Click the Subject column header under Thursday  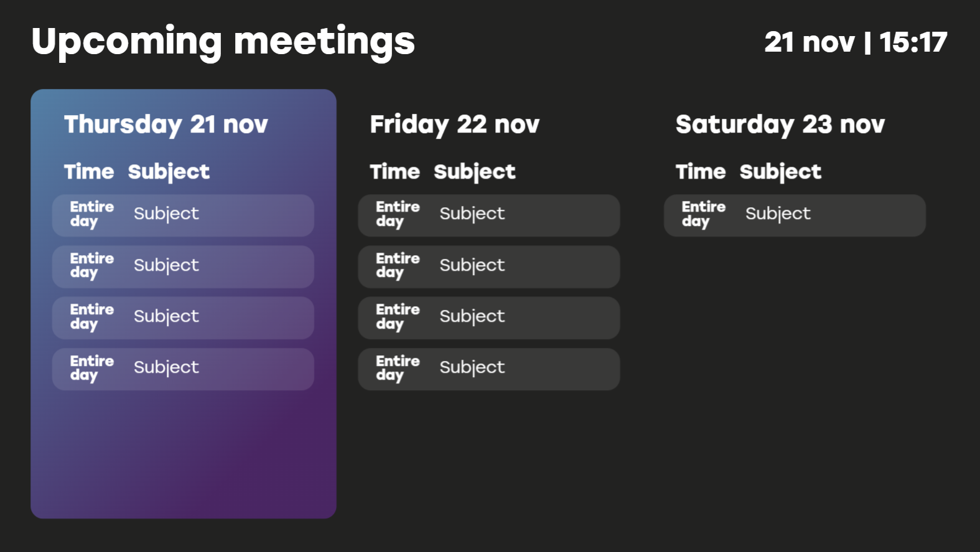click(169, 172)
